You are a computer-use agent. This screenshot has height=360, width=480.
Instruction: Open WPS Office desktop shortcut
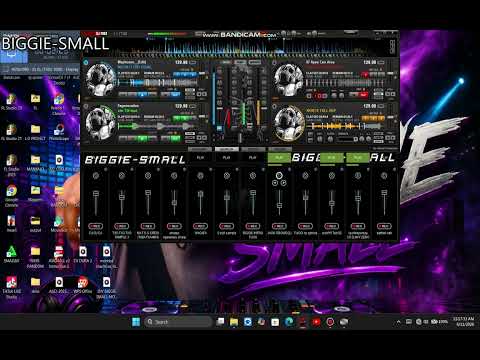click(x=83, y=285)
